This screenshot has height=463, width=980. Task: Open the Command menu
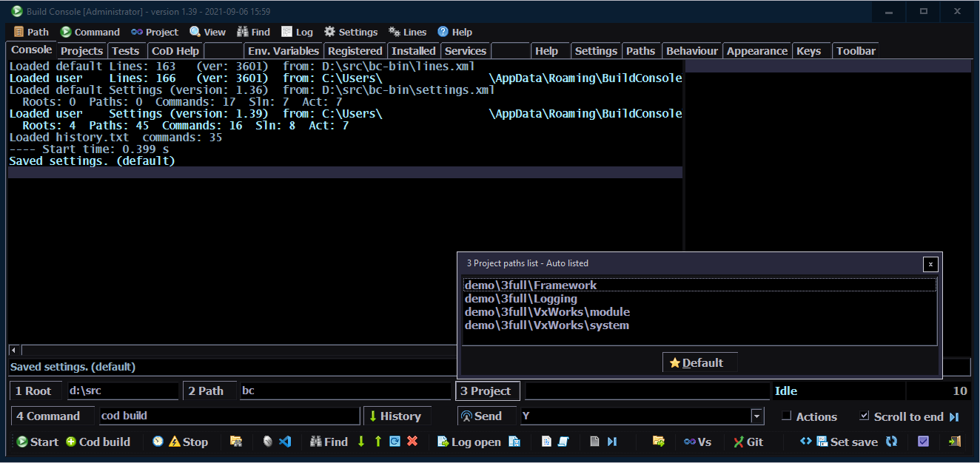click(90, 32)
